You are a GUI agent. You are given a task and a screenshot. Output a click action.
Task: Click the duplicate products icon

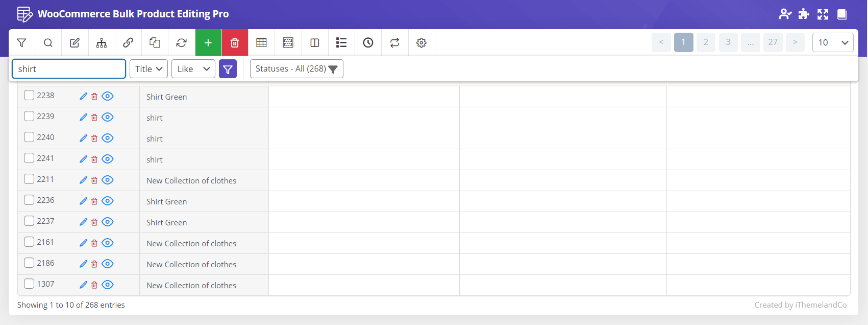tap(155, 43)
